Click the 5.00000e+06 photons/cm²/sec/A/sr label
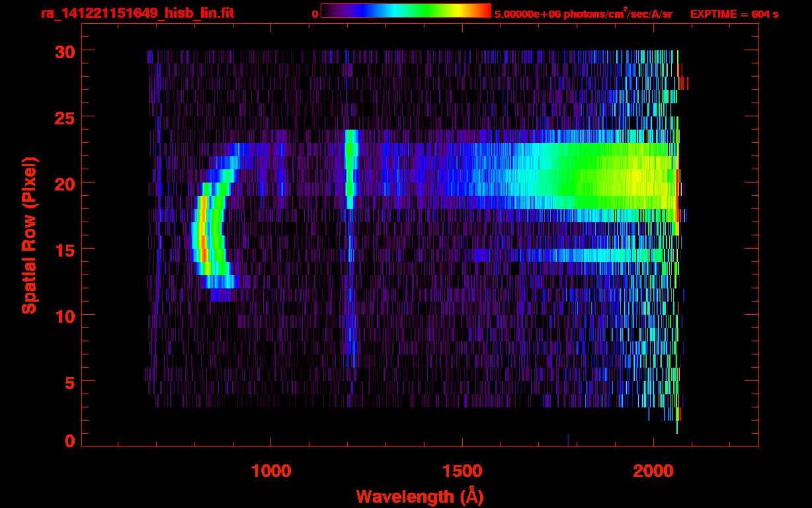The height and width of the screenshot is (508, 812). pyautogui.click(x=583, y=14)
